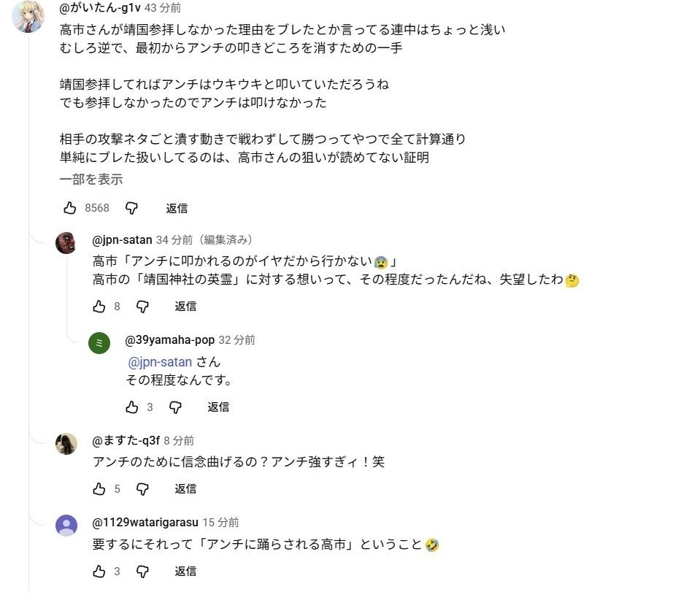Viewport: 700px width, 611px height.
Task: Like @jpn-satan's reply
Action: (x=99, y=307)
